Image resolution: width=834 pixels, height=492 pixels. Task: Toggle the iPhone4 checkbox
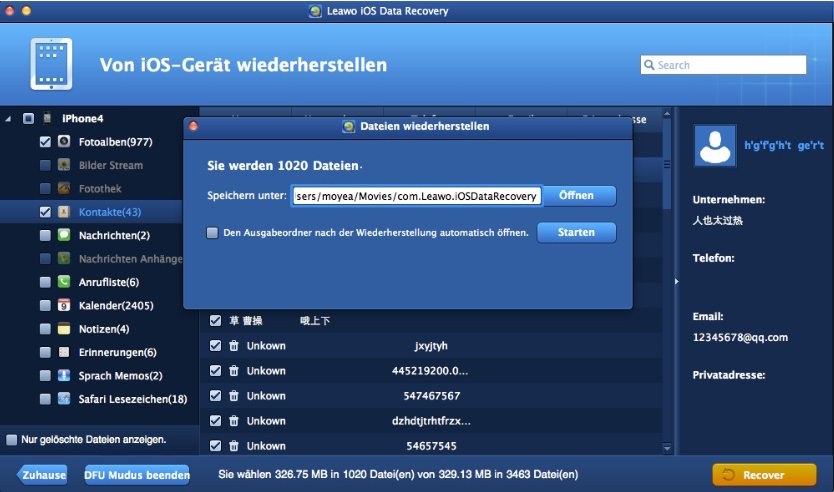29,118
